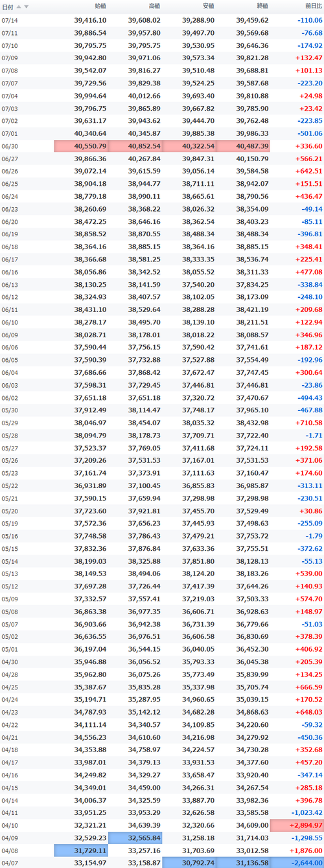Select the 安値 column header

point(208,6)
